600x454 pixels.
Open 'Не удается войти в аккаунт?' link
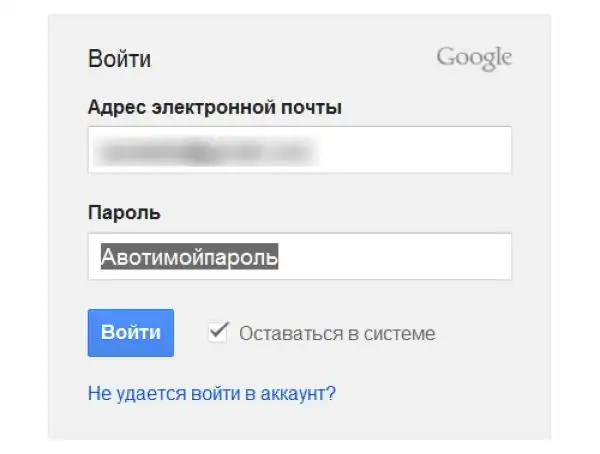tap(212, 393)
